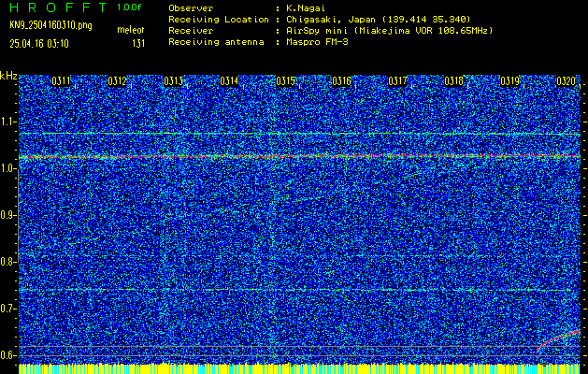Click the 0318 time marker

click(453, 81)
